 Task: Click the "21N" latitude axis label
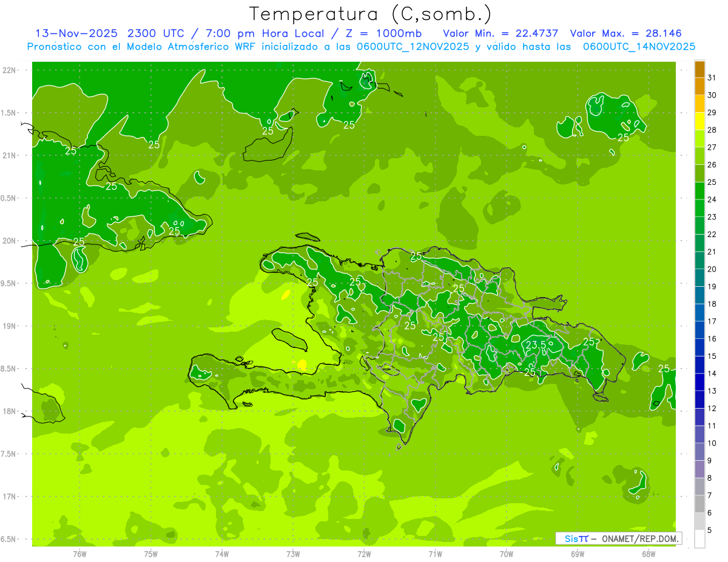click(x=8, y=155)
